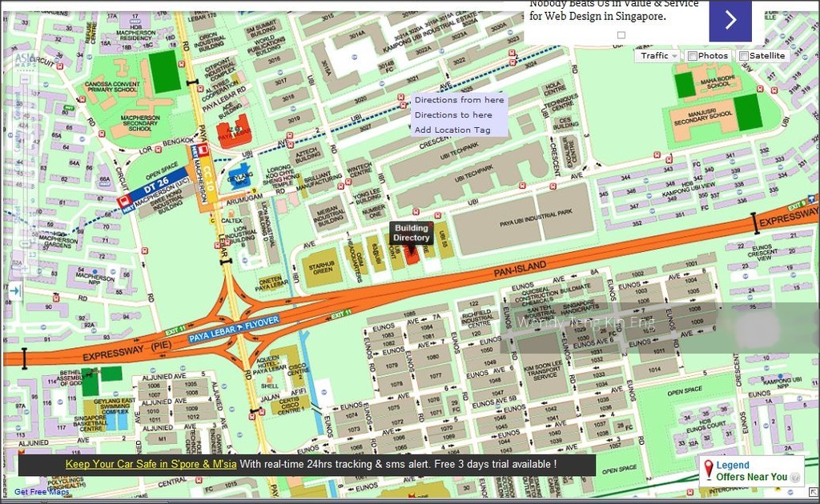820x504 pixels.
Task: Expand the left side panel arrow
Action: click(x=15, y=291)
